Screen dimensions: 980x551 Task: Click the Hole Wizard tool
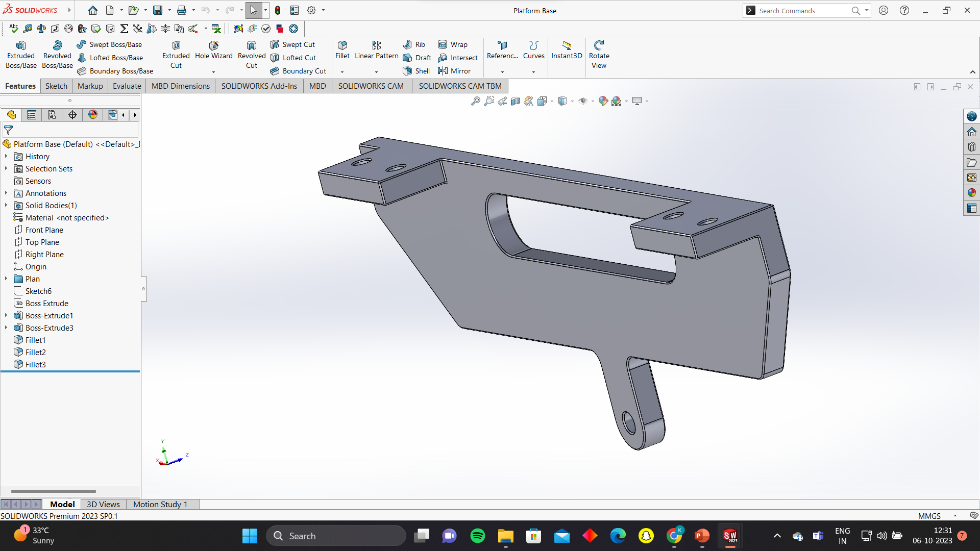213,50
